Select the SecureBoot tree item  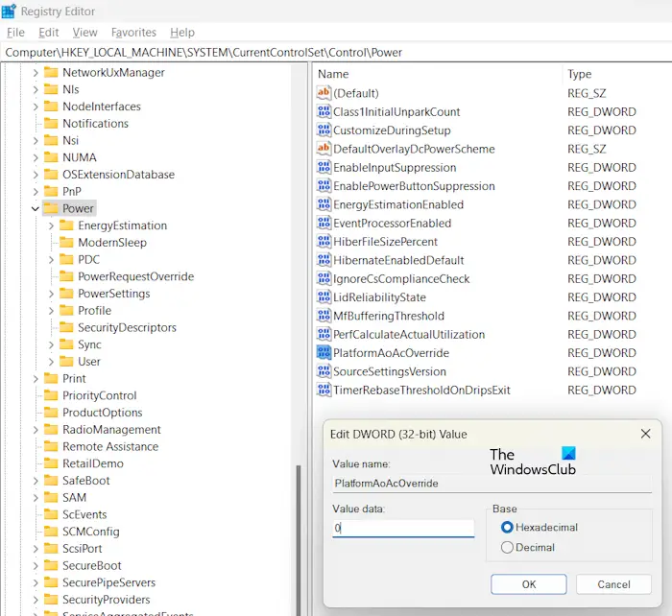coord(92,565)
